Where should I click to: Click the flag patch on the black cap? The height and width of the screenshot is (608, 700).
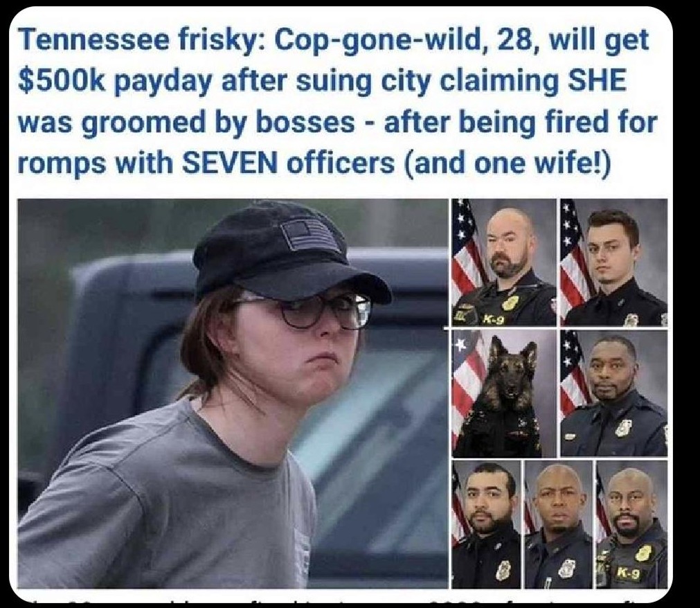(x=311, y=235)
